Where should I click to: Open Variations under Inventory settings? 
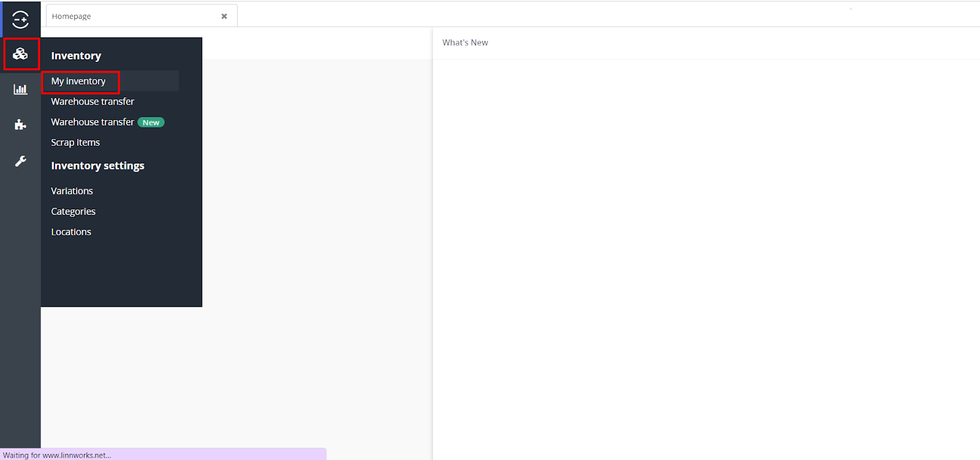[x=72, y=191]
